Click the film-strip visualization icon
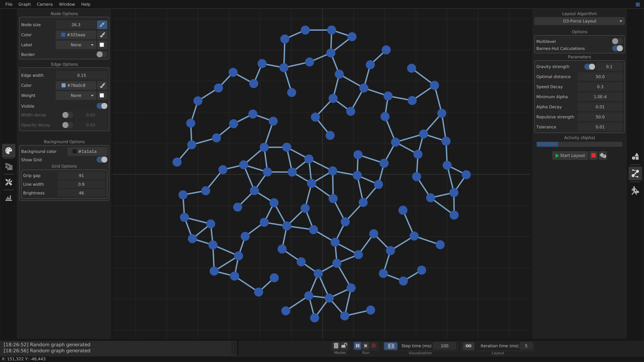Viewport: 644px width, 362px height. pyautogui.click(x=391, y=346)
